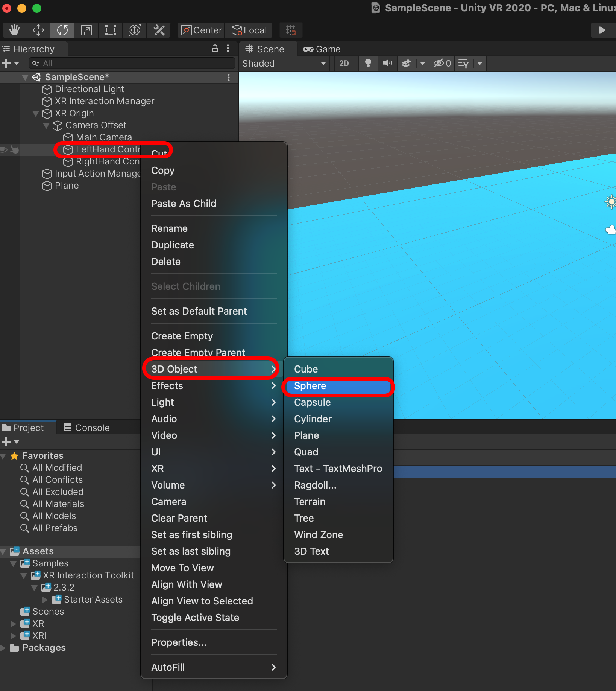Choose Delete in context menu
The image size is (616, 691).
point(214,262)
